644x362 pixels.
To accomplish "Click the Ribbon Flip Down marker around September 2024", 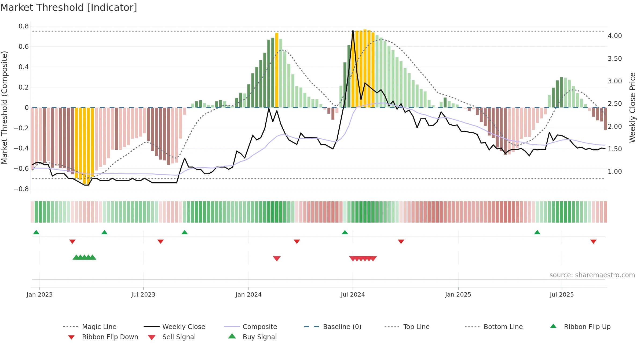I will 401,242.
